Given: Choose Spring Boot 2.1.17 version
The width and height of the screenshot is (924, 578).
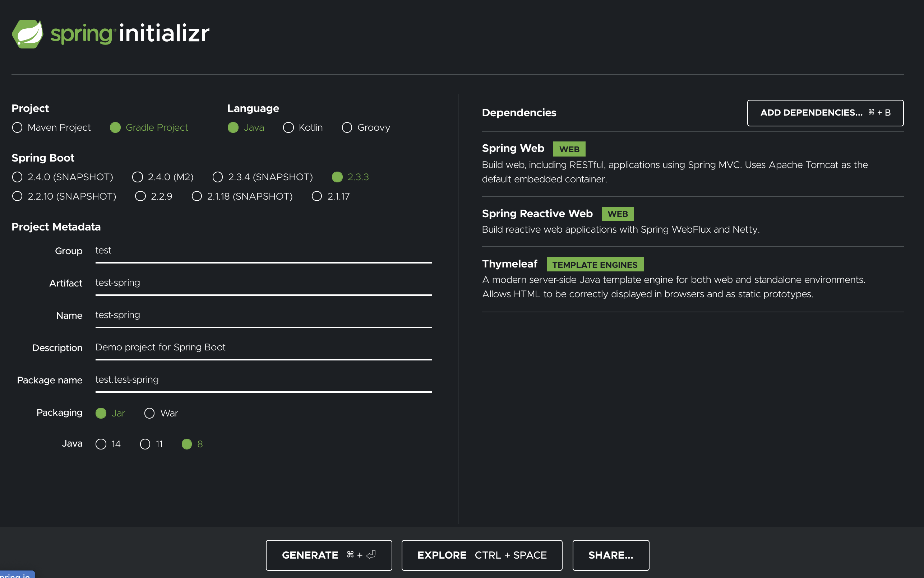Looking at the screenshot, I should [x=317, y=196].
